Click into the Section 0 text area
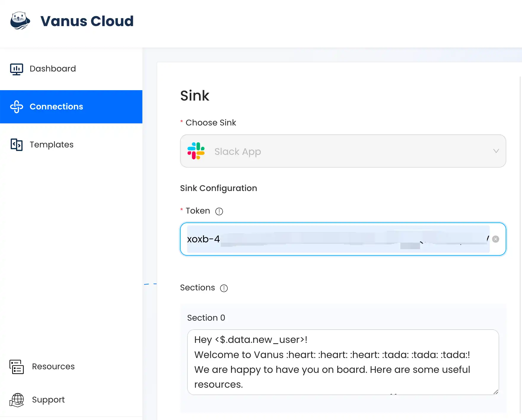The height and width of the screenshot is (420, 522). tap(343, 362)
